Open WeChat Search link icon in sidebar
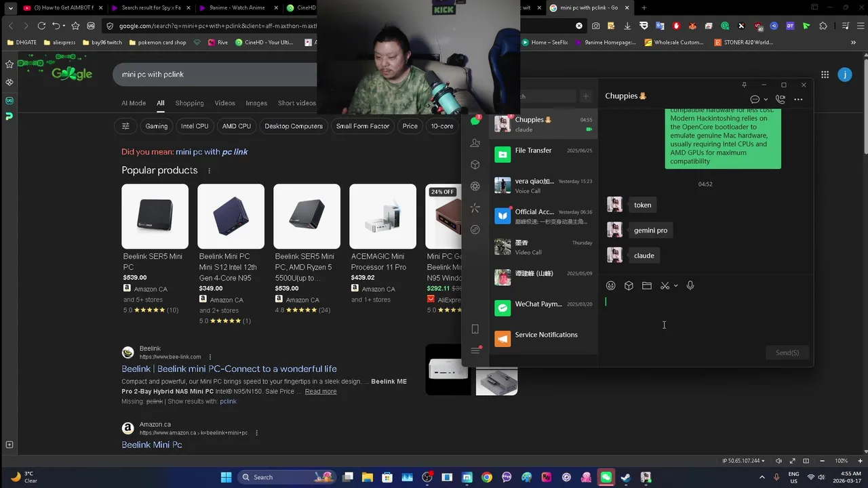Viewport: 868px width, 488px height. pos(475,230)
